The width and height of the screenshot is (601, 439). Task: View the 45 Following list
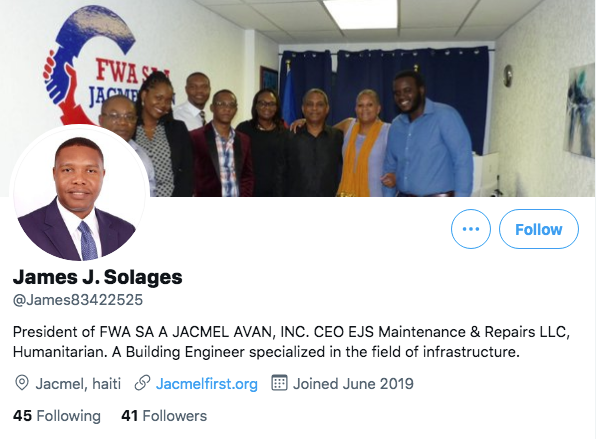pyautogui.click(x=57, y=416)
